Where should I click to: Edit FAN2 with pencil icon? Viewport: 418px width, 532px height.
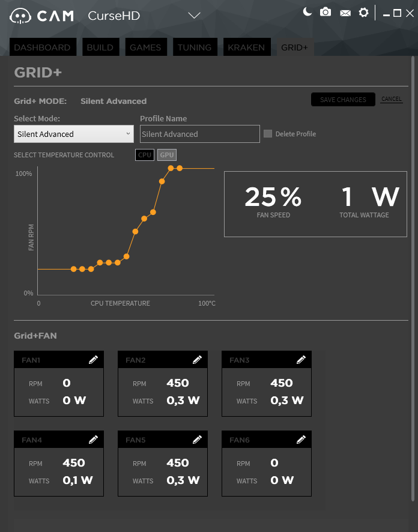197,360
